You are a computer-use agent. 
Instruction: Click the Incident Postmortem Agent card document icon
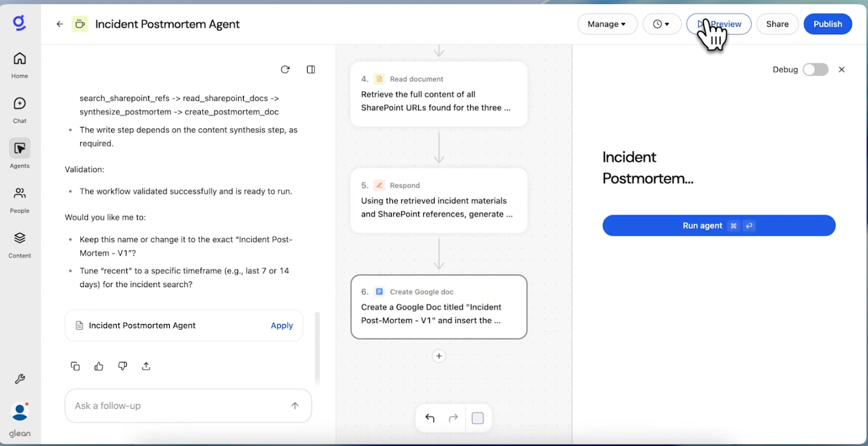79,326
